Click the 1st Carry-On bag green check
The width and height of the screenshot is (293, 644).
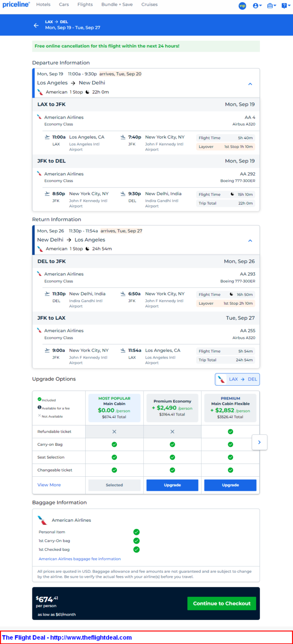point(136,541)
